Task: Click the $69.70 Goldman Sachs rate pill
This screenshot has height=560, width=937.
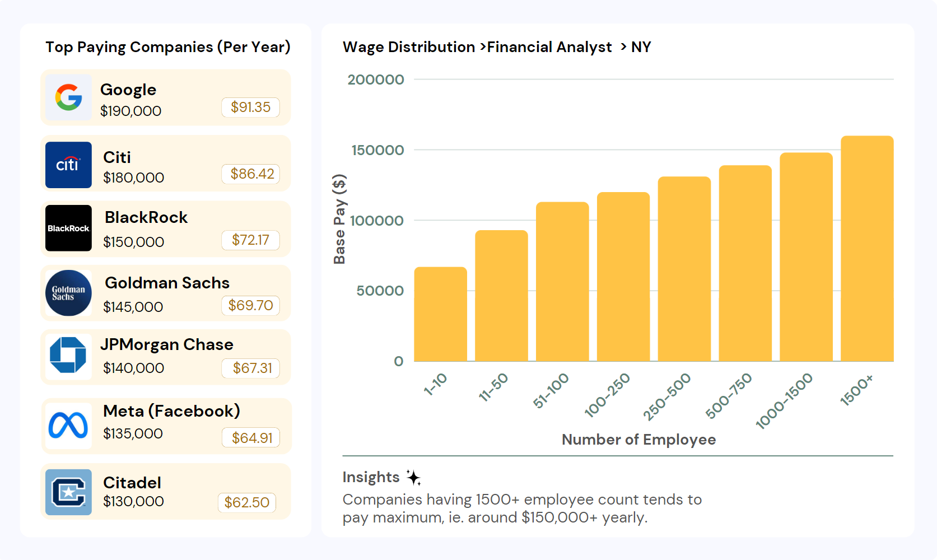Action: [250, 306]
